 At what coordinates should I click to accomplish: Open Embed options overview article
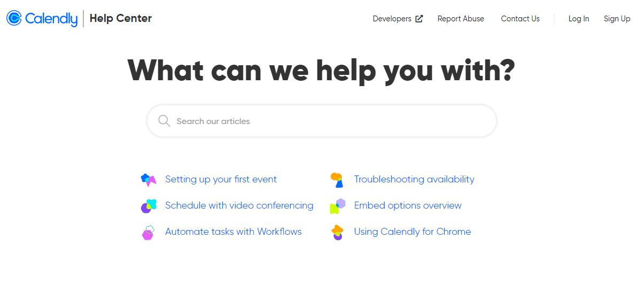[x=408, y=205]
